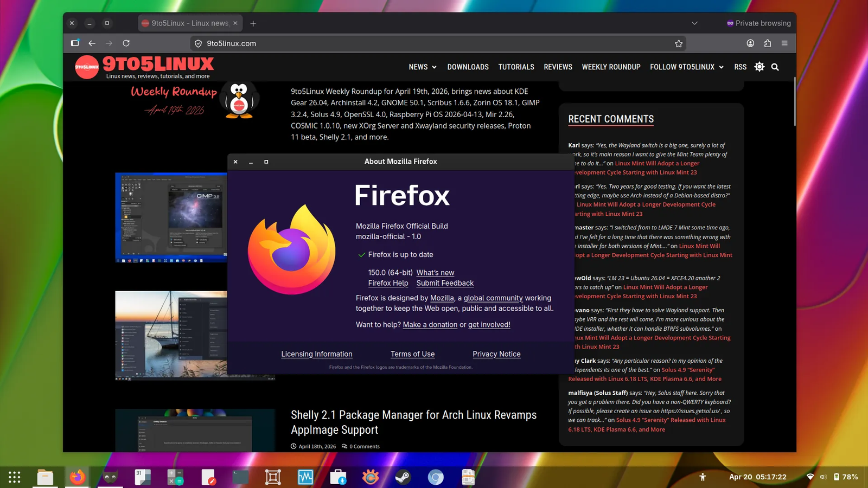Click the "What's new" link

click(x=435, y=273)
